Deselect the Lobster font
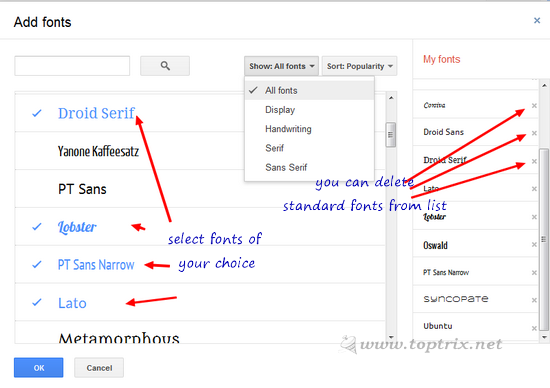 (x=200, y=227)
